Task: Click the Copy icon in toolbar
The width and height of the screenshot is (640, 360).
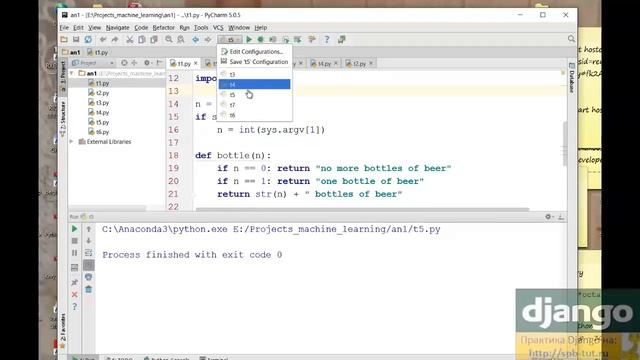Action: [142, 40]
